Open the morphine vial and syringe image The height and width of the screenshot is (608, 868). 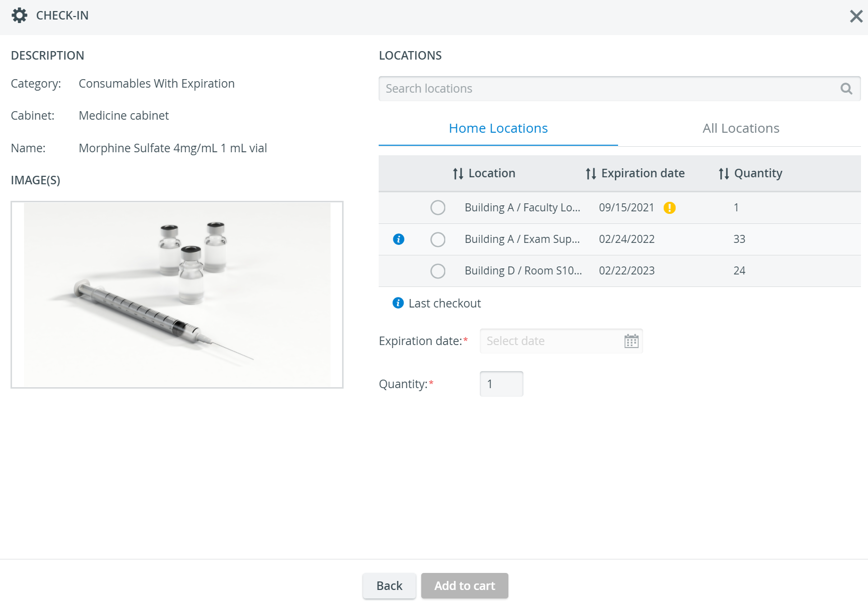pos(177,294)
